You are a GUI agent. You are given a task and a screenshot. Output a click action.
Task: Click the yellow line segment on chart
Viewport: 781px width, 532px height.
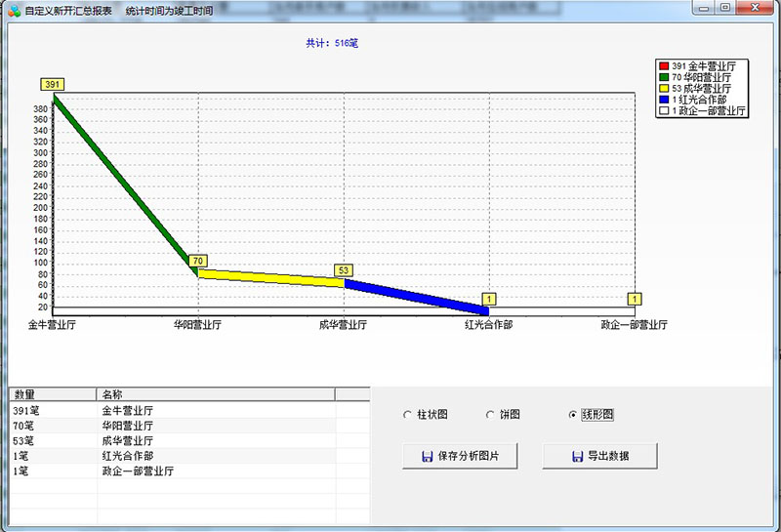pos(271,278)
